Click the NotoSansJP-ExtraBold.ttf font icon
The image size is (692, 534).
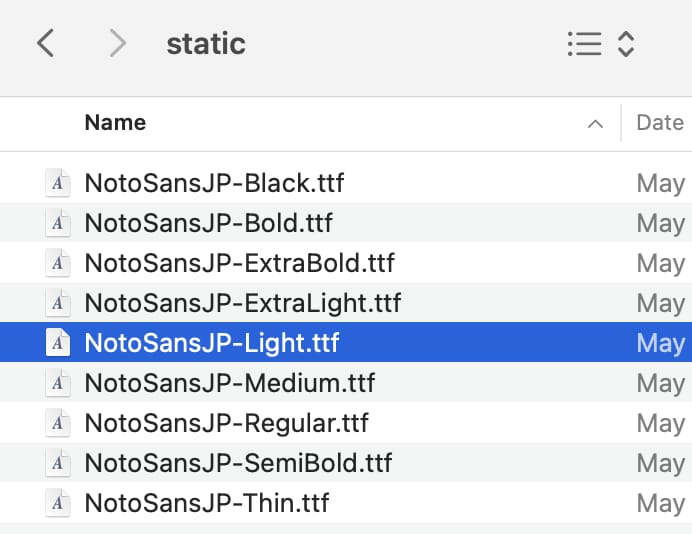pyautogui.click(x=58, y=263)
